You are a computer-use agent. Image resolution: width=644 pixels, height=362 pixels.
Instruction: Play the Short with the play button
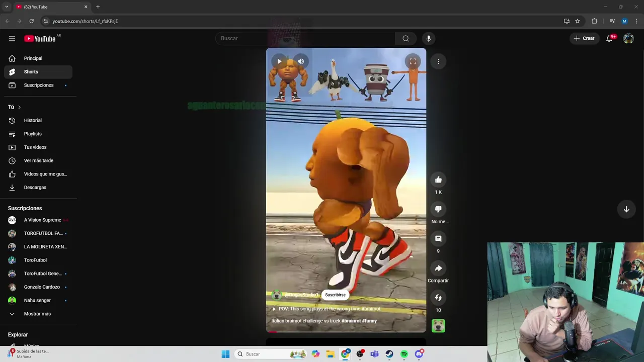click(279, 61)
